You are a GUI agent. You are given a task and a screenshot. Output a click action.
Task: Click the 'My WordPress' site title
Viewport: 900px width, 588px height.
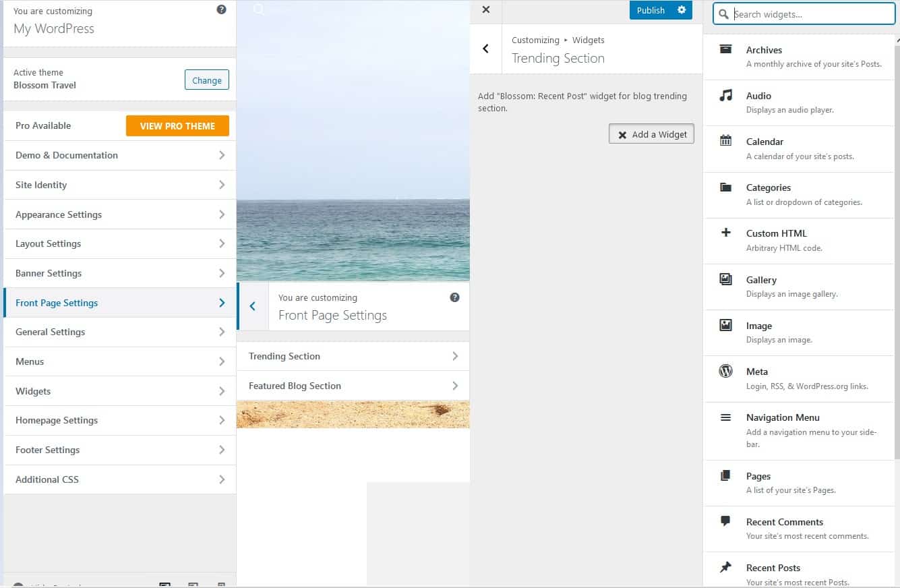(x=54, y=28)
